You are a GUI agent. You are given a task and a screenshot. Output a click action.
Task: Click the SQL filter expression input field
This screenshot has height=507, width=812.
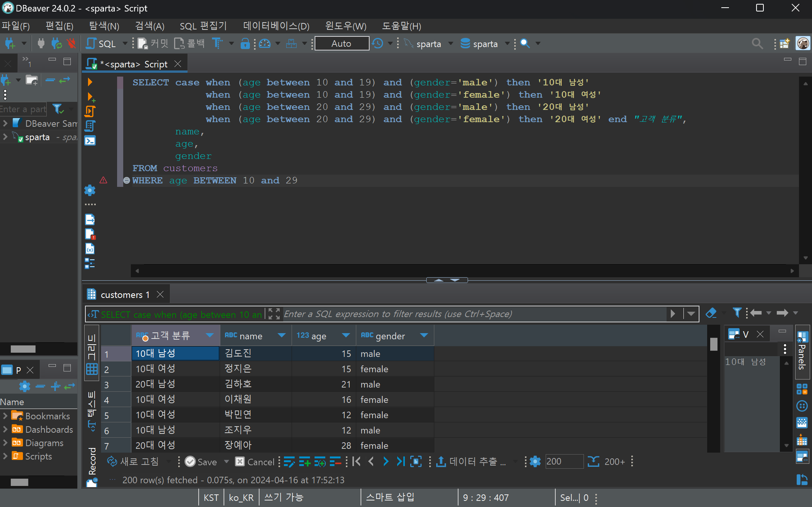pyautogui.click(x=474, y=314)
